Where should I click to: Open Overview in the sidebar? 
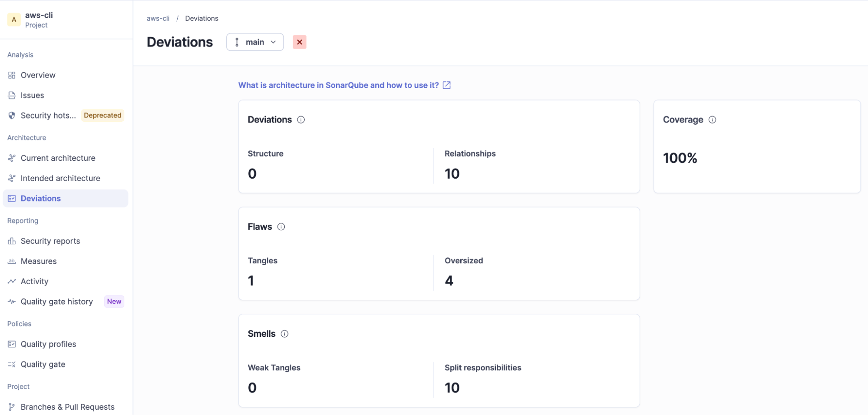tap(66, 75)
